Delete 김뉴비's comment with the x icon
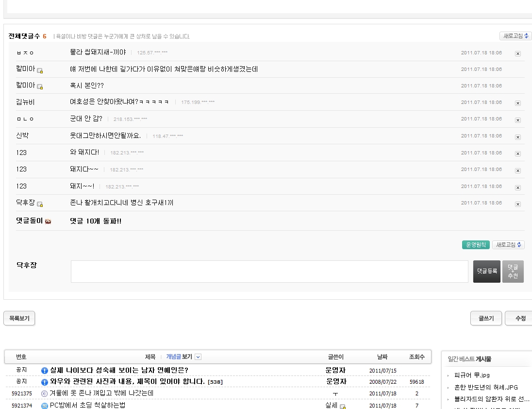Image resolution: width=532 pixels, height=409 pixels. (518, 103)
